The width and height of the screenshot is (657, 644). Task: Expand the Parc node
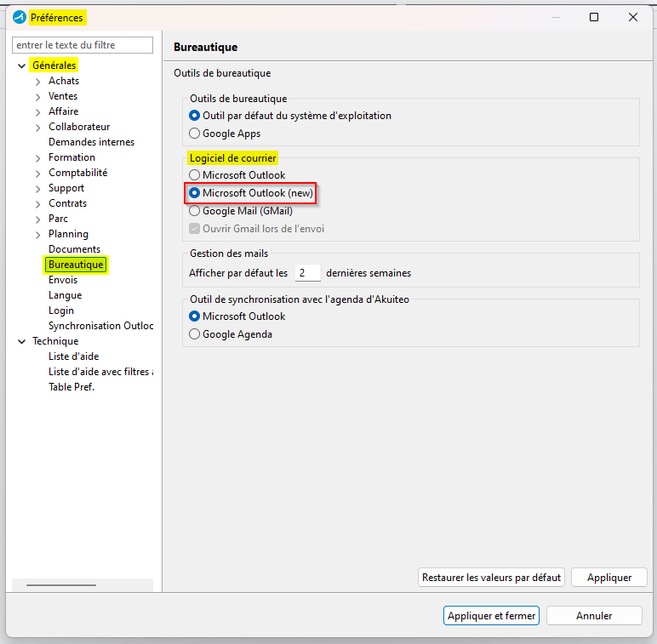pyautogui.click(x=38, y=219)
